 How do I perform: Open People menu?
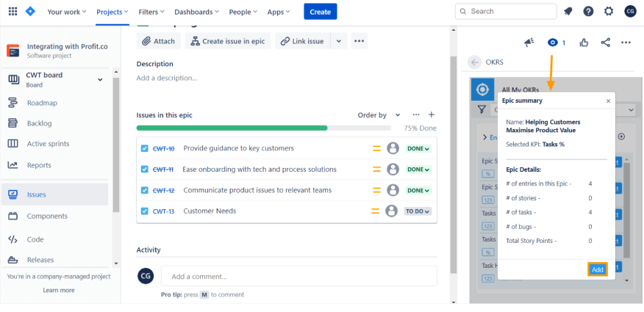pyautogui.click(x=243, y=12)
